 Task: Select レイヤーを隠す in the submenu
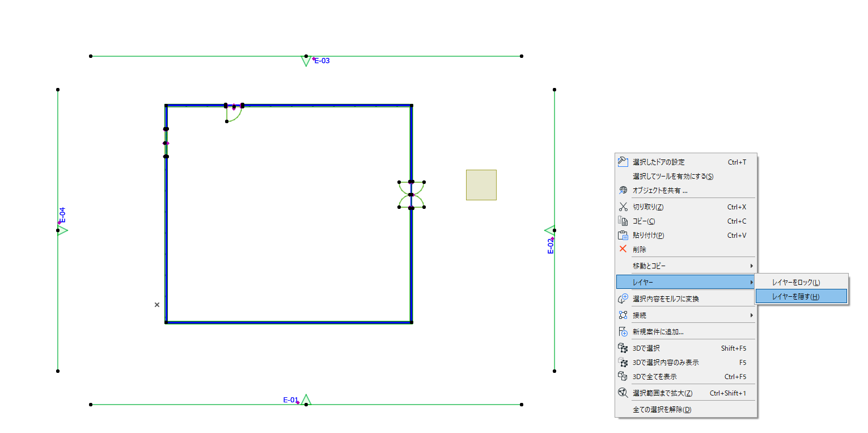click(x=801, y=296)
